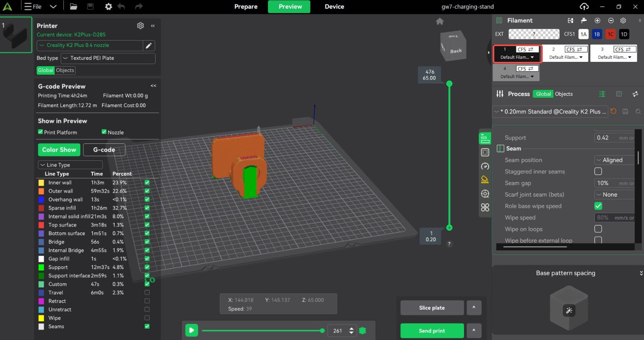Search process settings with magnifier icon
The image size is (644, 340).
tap(638, 111)
